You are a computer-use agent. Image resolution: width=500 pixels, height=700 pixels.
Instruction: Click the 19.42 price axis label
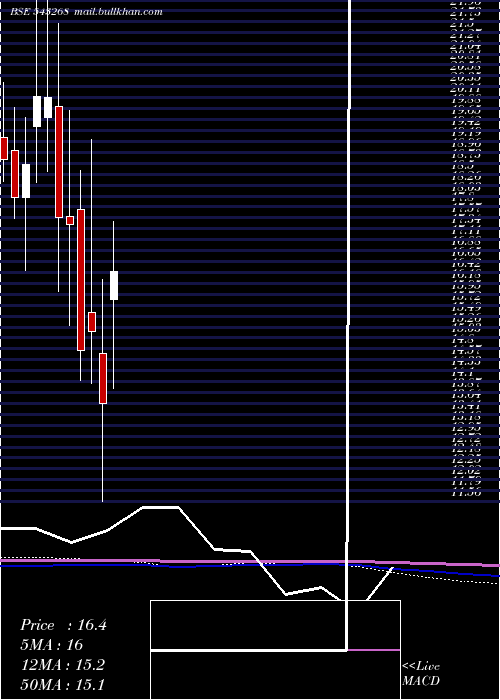click(466, 122)
